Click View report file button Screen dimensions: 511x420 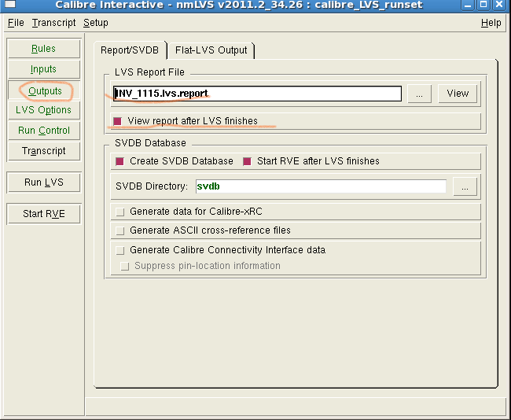tap(458, 94)
